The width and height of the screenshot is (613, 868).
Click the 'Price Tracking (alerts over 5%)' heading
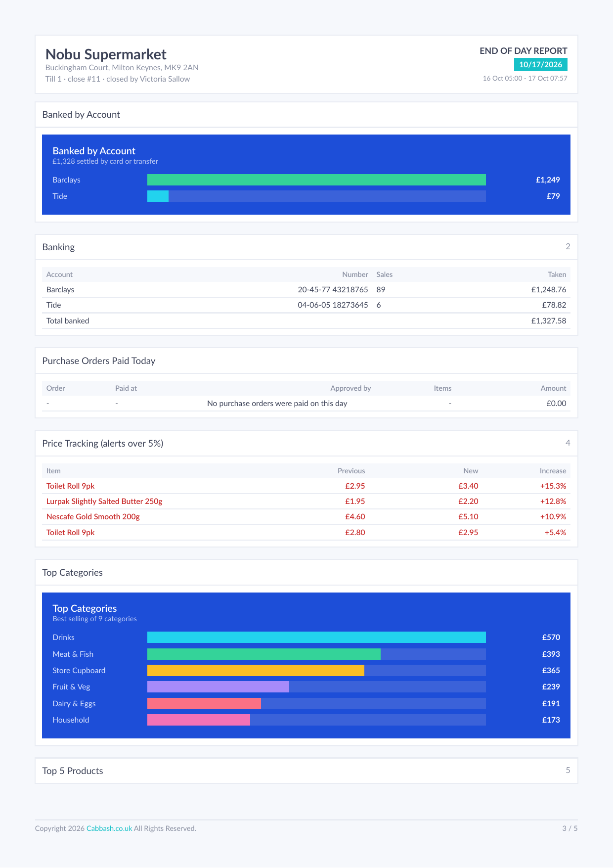(103, 444)
